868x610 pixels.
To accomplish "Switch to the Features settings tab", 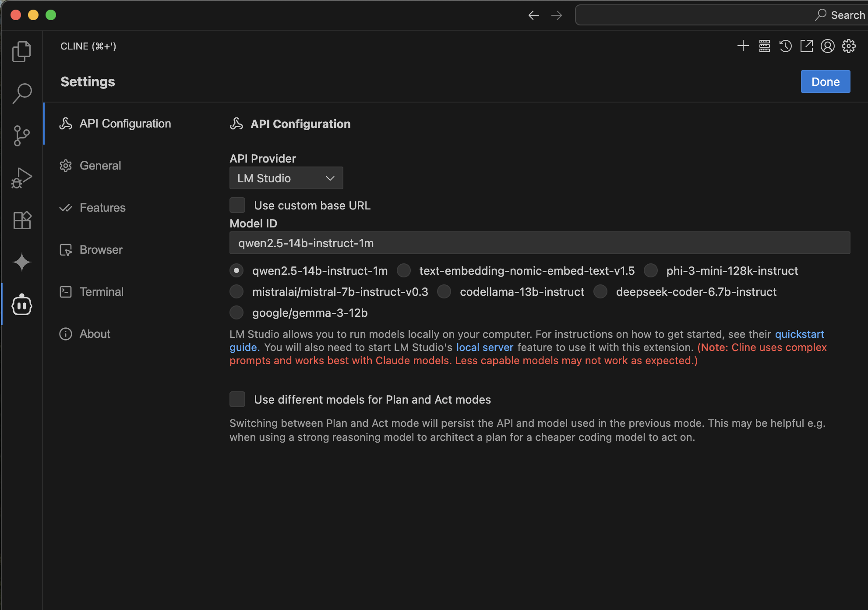I will (102, 208).
